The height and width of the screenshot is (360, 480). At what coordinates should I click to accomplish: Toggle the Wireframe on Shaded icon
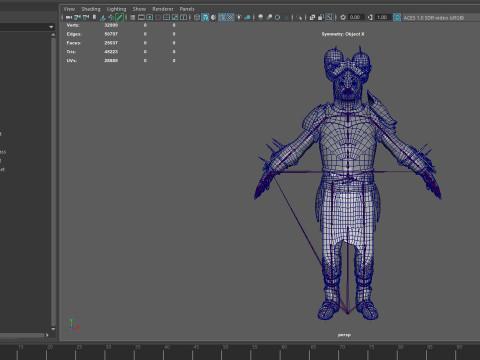pos(222,17)
